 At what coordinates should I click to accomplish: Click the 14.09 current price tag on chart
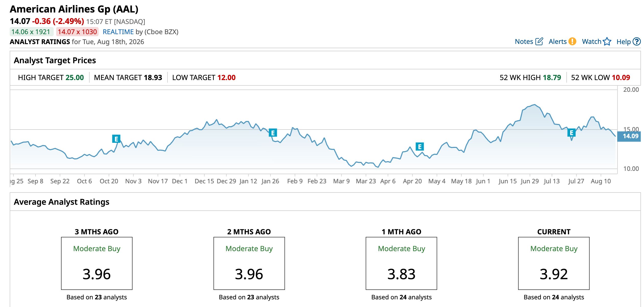(x=629, y=136)
